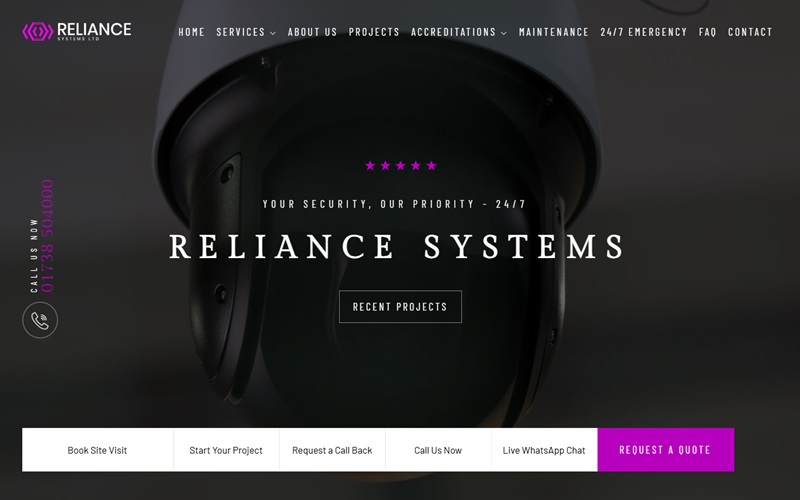Visit the FAQ page
Screen dimensions: 800x500
point(707,32)
